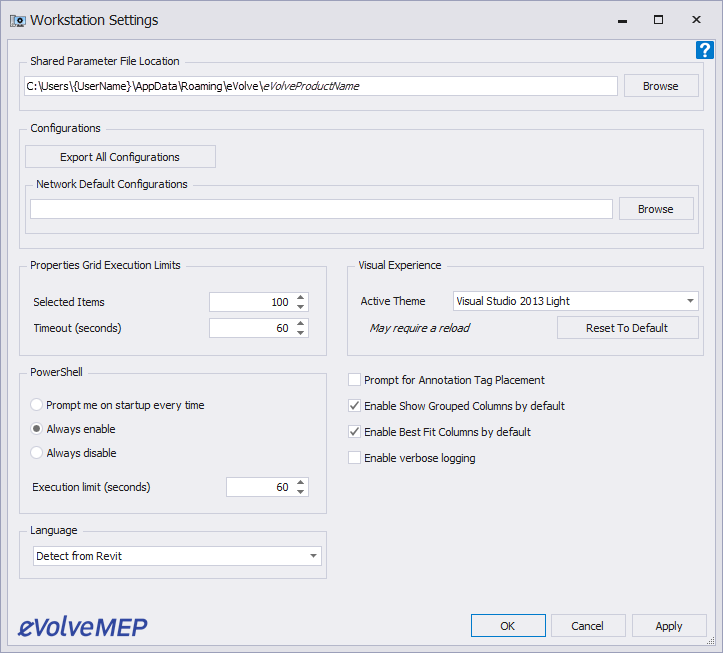The width and height of the screenshot is (723, 653).
Task: Open the blue help question mark icon
Action: pyautogui.click(x=705, y=50)
